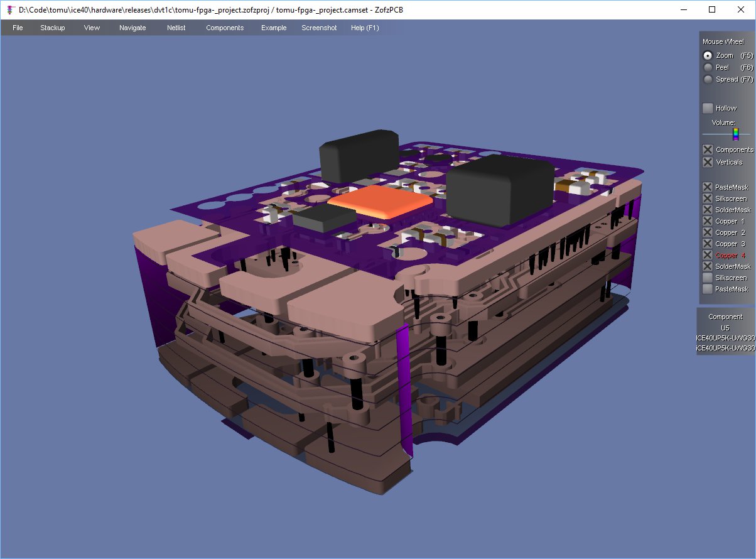Expand the Netlist menu

coord(176,28)
